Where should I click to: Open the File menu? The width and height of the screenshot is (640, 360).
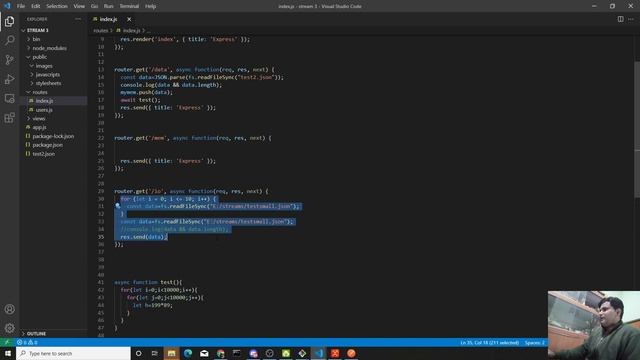click(21, 6)
